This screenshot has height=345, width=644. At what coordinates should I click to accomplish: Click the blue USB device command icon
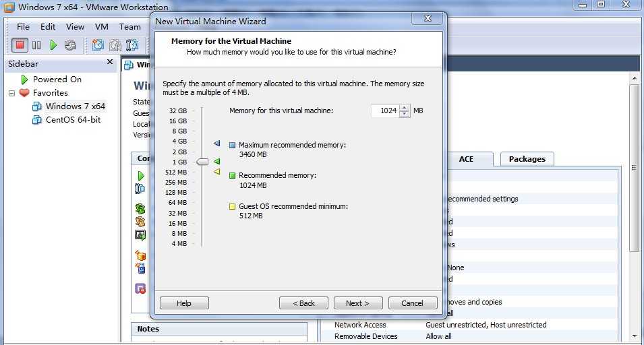(140, 268)
